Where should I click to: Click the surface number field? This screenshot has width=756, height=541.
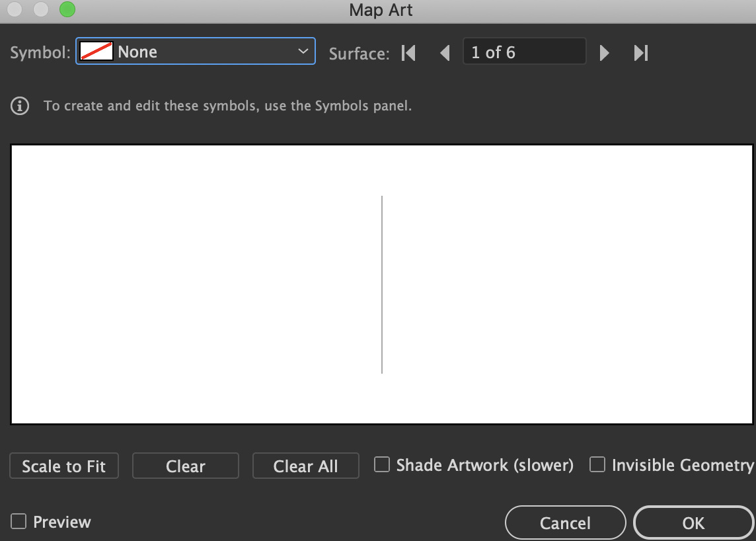[524, 52]
